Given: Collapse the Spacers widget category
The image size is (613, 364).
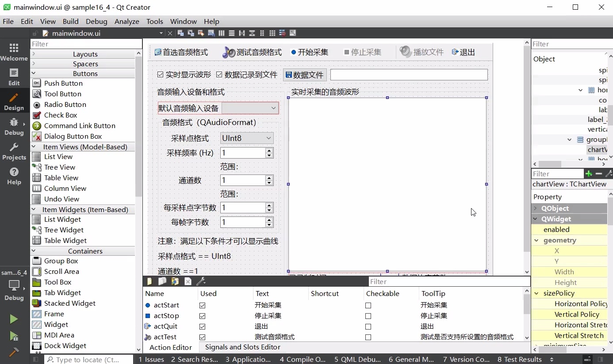Looking at the screenshot, I should [34, 64].
